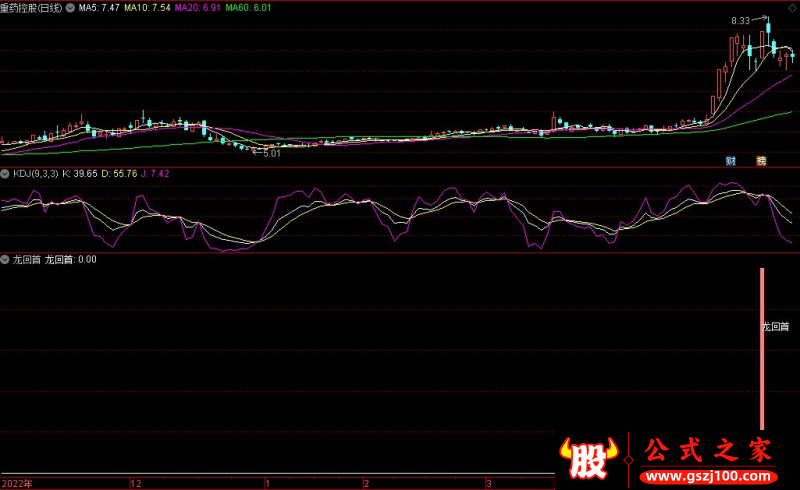Image resolution: width=800 pixels, height=490 pixels.
Task: Click the 5.01 low price marker
Action: pos(271,154)
